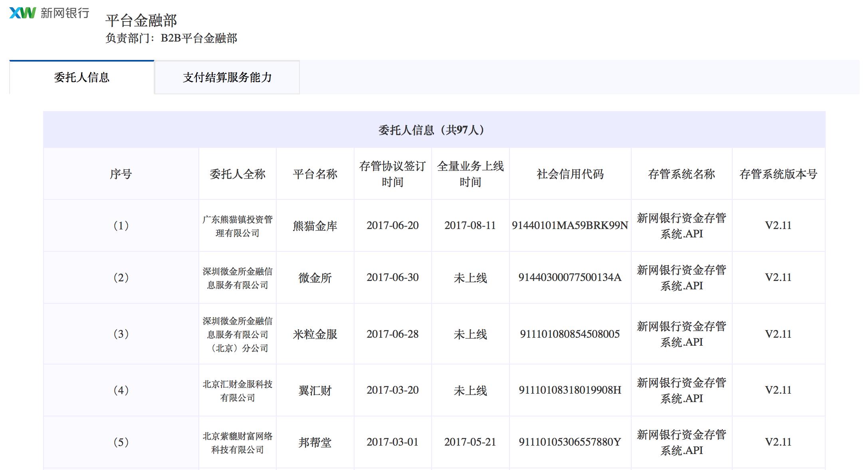Image resolution: width=868 pixels, height=470 pixels.
Task: Click version V2.11 in 邦帮堂 row
Action: click(x=778, y=442)
